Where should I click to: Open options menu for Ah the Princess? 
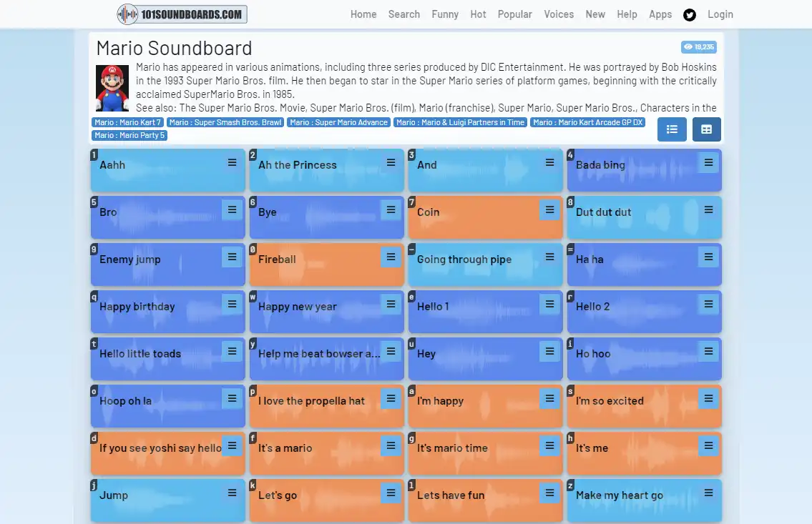[x=391, y=162]
